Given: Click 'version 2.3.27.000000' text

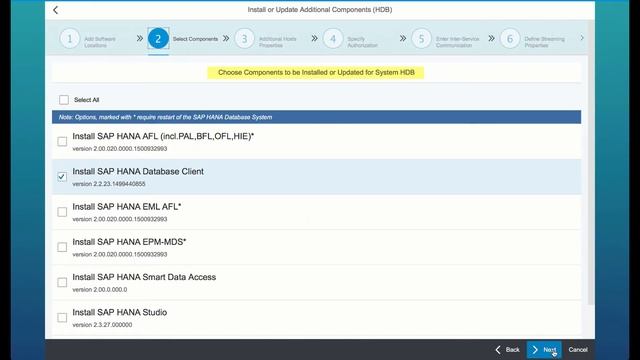Looking at the screenshot, I should click(102, 325).
